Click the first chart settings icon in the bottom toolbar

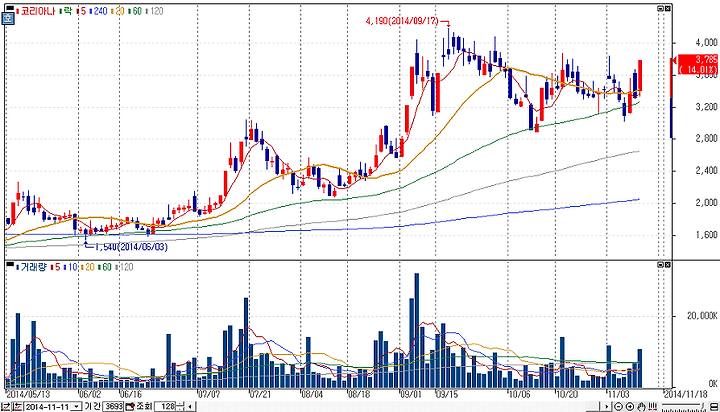coord(6,406)
